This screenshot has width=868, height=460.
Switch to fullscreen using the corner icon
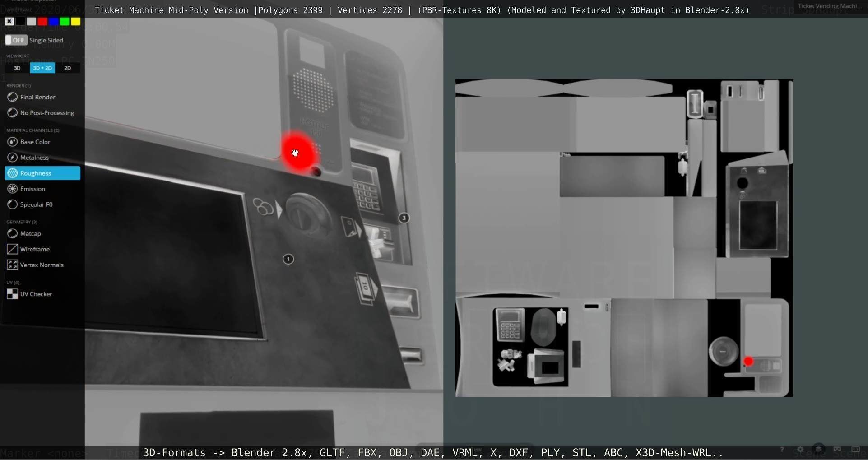click(855, 450)
